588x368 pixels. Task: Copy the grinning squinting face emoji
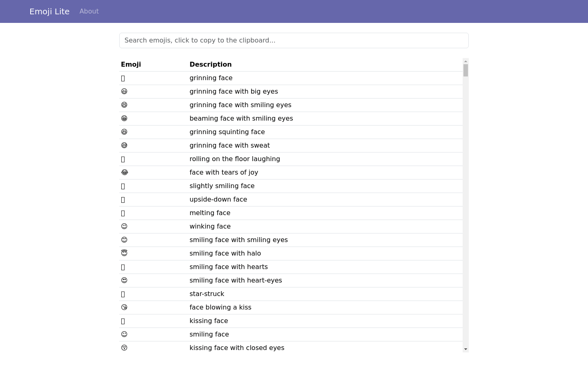124,132
